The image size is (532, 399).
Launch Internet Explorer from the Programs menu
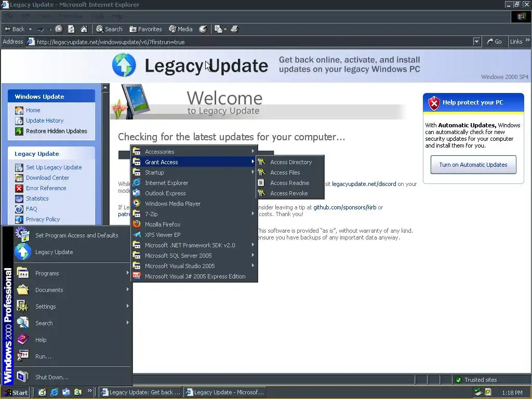pos(194,183)
